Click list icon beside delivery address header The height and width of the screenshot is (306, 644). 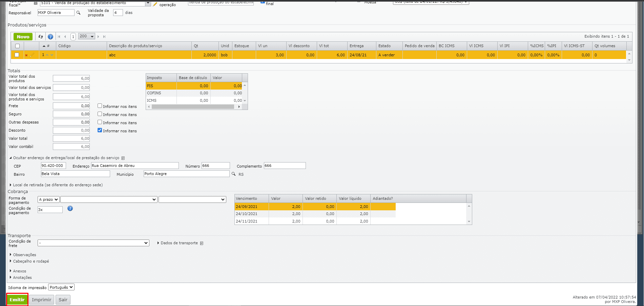point(123,158)
